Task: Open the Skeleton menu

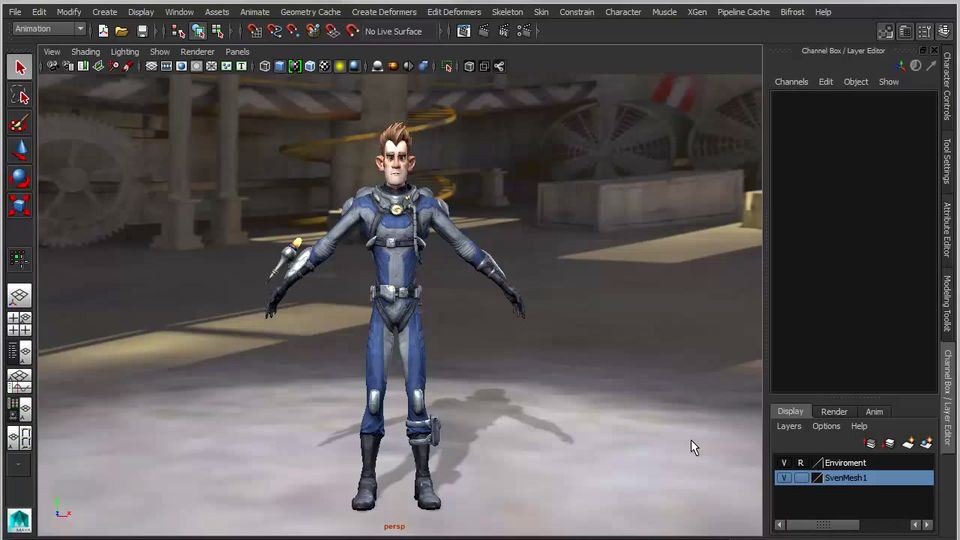Action: pyautogui.click(x=507, y=12)
